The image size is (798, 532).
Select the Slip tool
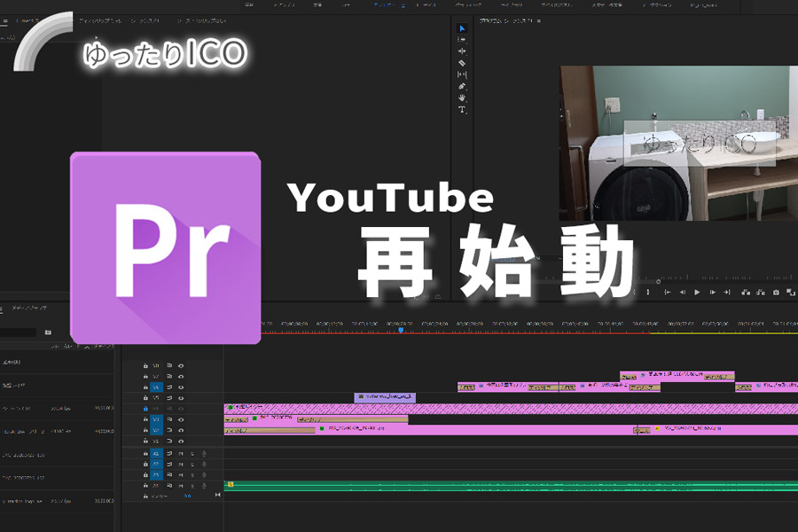[462, 74]
